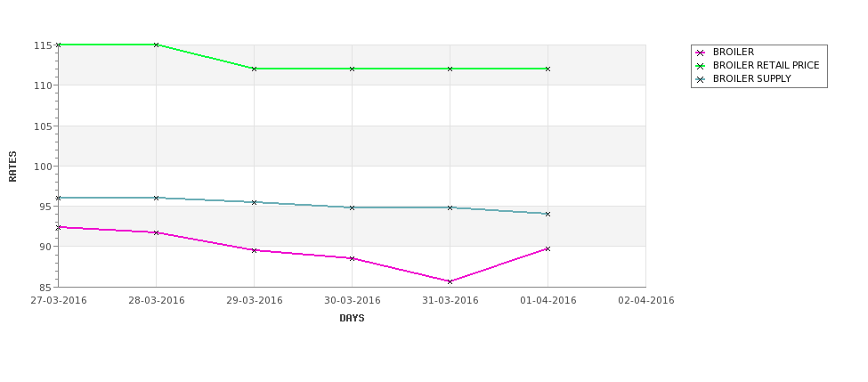Image resolution: width=868 pixels, height=382 pixels.
Task: Click retail price data point on 29-03-2016
Action: [254, 69]
